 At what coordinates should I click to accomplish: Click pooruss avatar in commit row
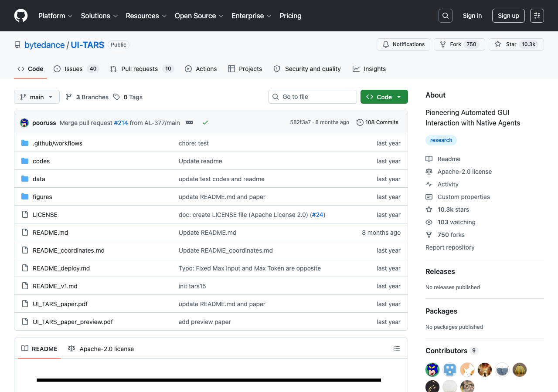pyautogui.click(x=24, y=122)
